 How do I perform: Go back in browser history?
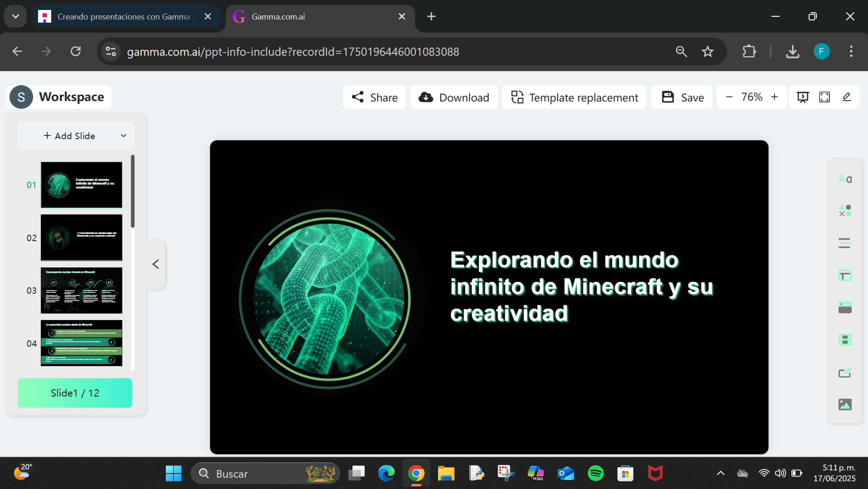[17, 51]
